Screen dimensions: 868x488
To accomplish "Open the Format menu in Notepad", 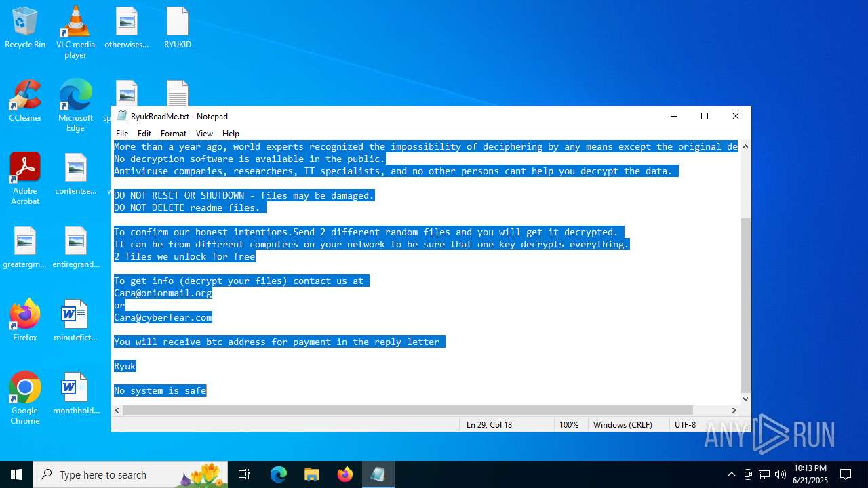I will 174,134.
